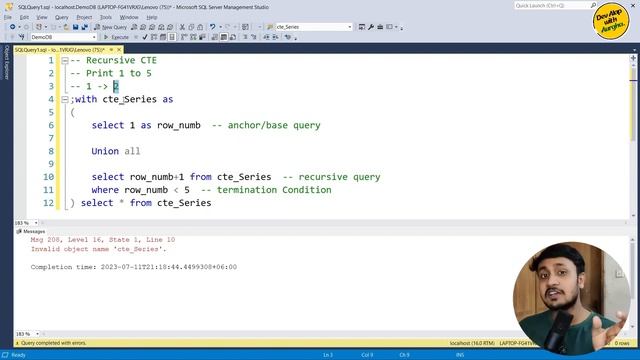Click the editor split-window handle icon

click(x=633, y=58)
